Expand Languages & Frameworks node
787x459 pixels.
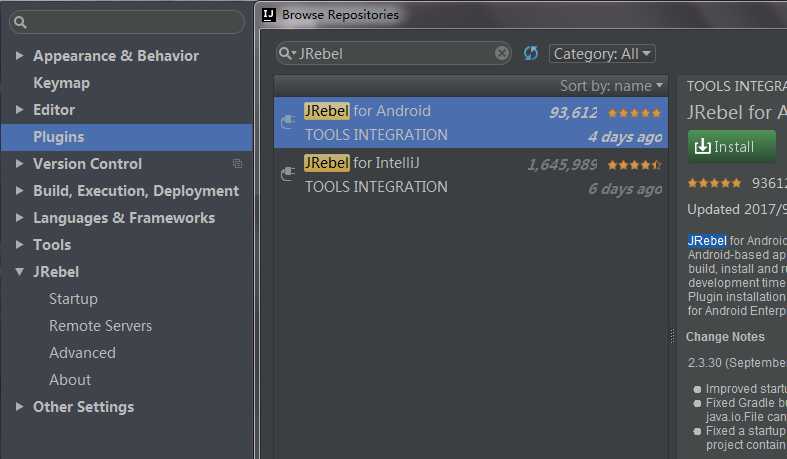20,218
